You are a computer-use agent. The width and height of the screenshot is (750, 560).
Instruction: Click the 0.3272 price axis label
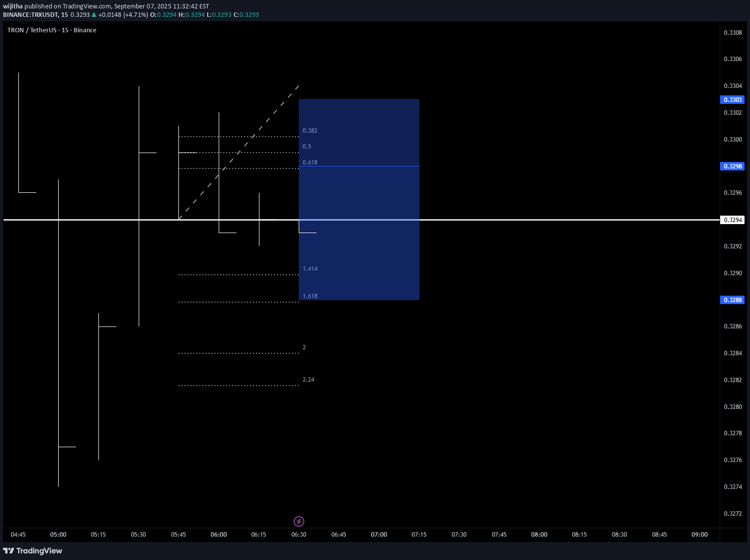(733, 514)
